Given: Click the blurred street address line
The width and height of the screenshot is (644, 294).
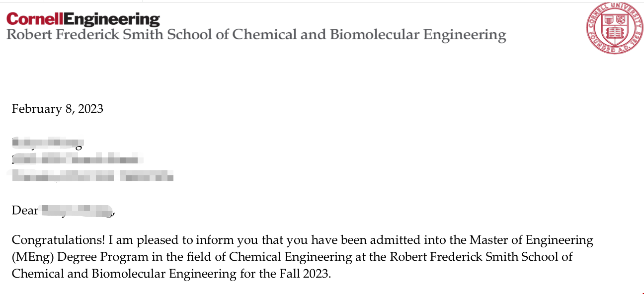Looking at the screenshot, I should (x=78, y=160).
